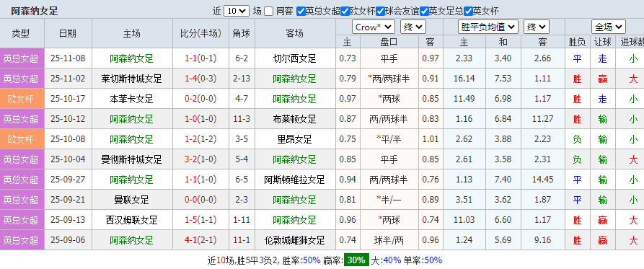The height and width of the screenshot is (269, 644).
Task: Uncheck the 英总女超 filter checkbox
Action: [301, 11]
